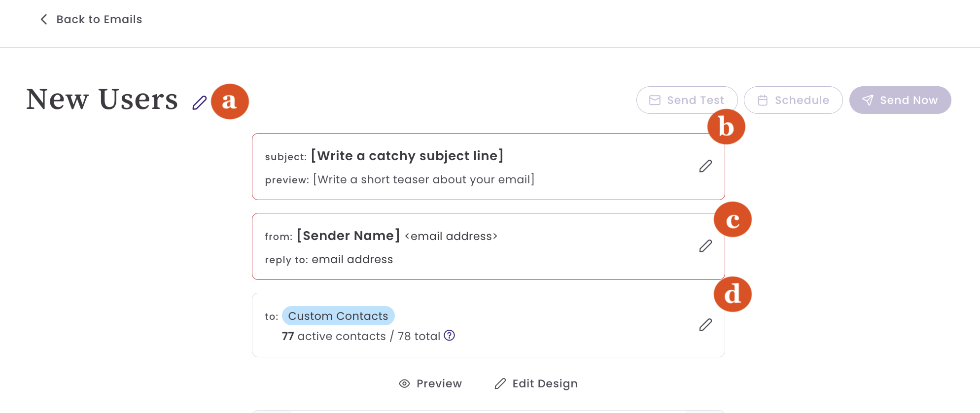Click the pencil icon in recipients section

[x=705, y=325]
